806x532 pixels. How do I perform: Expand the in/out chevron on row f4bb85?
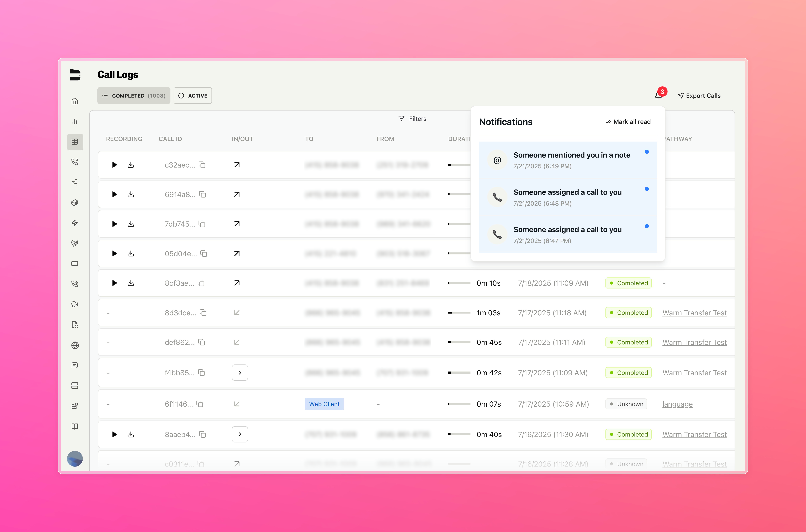(240, 372)
